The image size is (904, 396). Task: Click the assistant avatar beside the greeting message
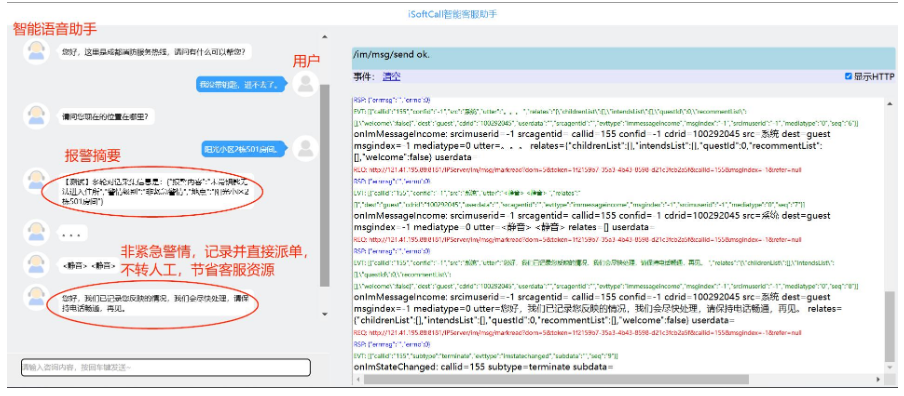36,52
